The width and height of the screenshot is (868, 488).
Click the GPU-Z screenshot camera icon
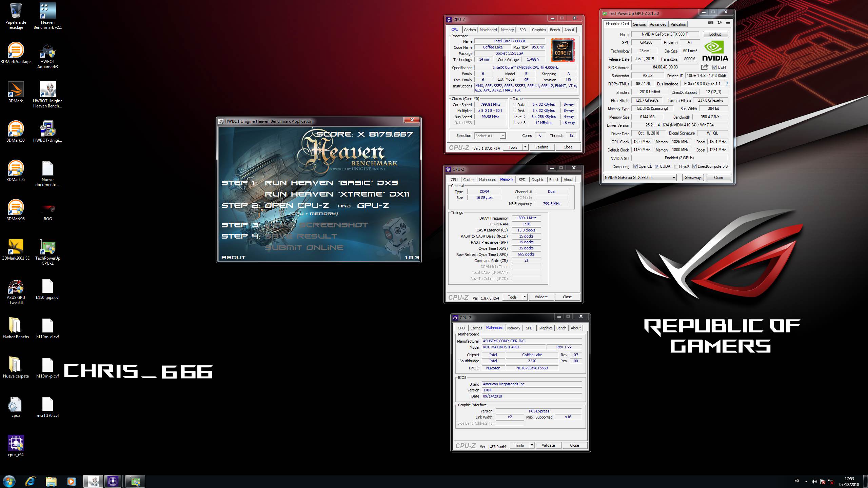pos(710,23)
